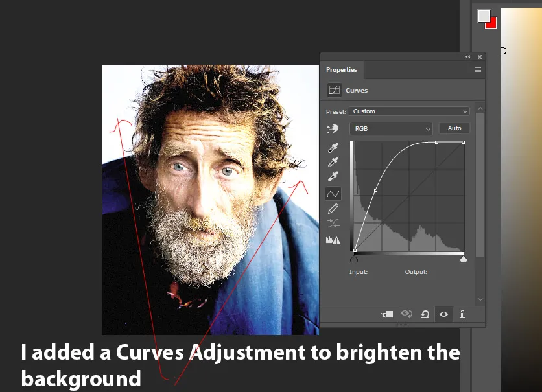Delete the Curves adjustment with the trash icon
The image size is (542, 392).
[x=462, y=314]
